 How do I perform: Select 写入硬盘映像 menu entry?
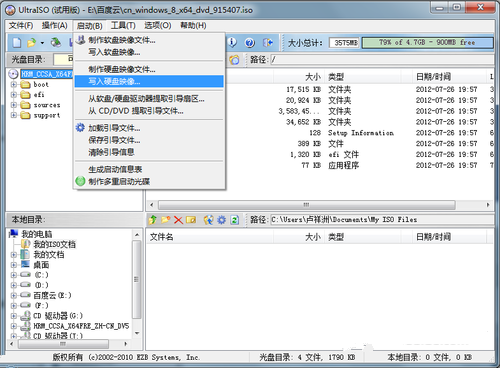pos(149,82)
